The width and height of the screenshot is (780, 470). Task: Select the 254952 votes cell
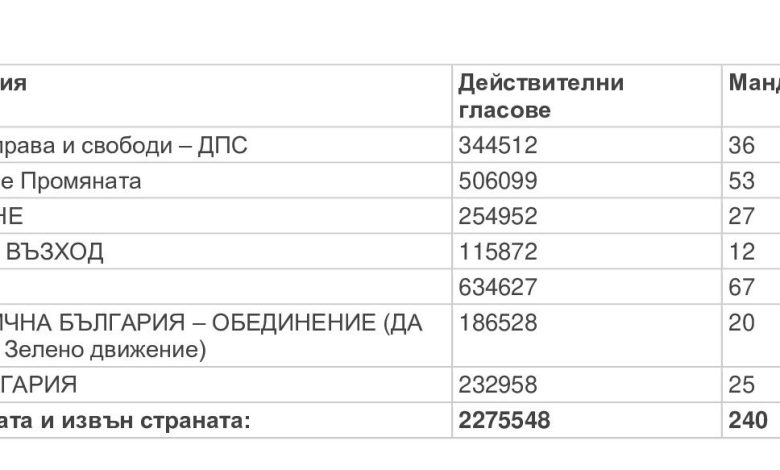pyautogui.click(x=498, y=216)
